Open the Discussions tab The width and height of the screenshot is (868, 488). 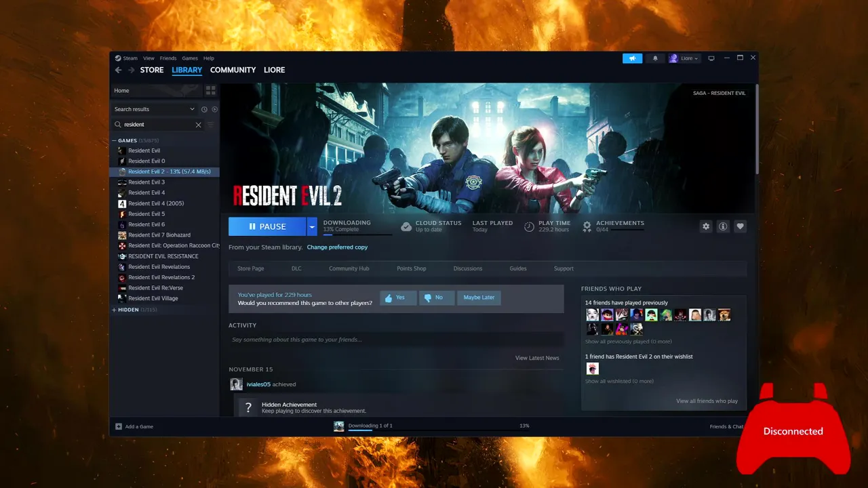[468, 268]
